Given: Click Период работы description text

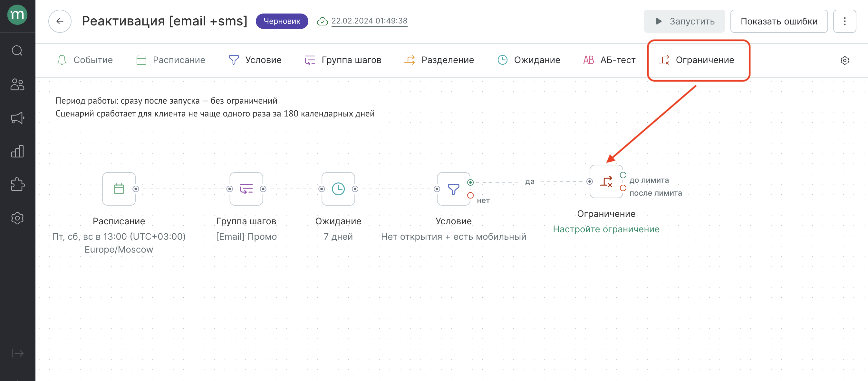Looking at the screenshot, I should (167, 101).
